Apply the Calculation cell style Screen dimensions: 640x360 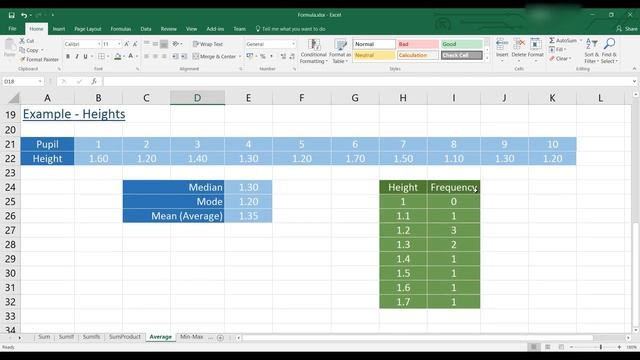coord(418,55)
